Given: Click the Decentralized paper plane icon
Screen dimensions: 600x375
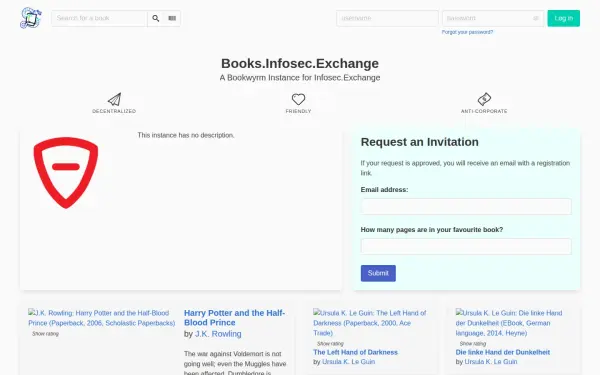Looking at the screenshot, I should pyautogui.click(x=114, y=99).
